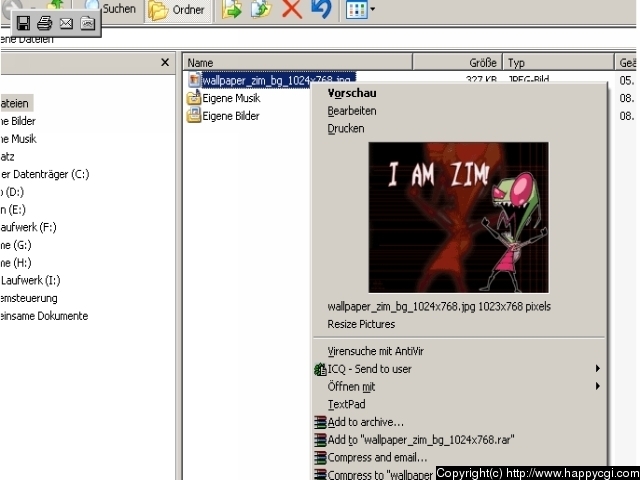Click the views grid icon

(x=357, y=9)
